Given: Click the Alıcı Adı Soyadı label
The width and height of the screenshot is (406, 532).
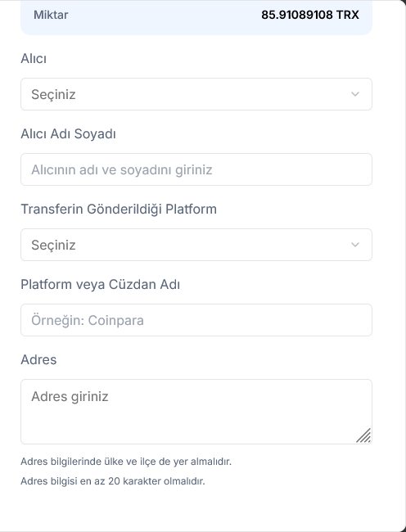Looking at the screenshot, I should click(68, 134).
